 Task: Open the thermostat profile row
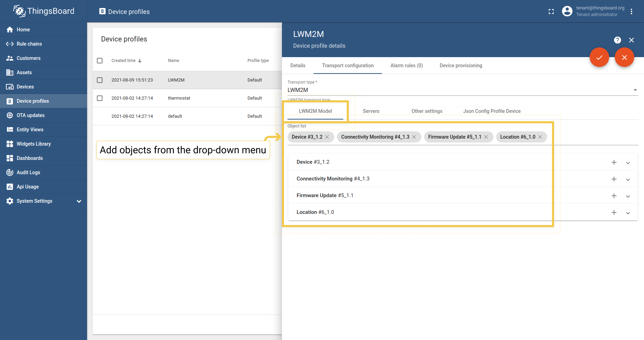(x=187, y=98)
